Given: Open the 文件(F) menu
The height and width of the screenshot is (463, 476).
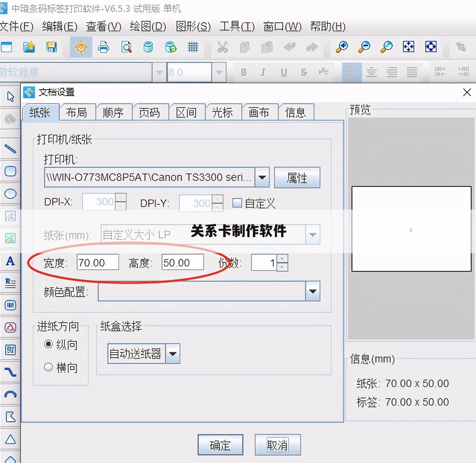Looking at the screenshot, I should [17, 26].
